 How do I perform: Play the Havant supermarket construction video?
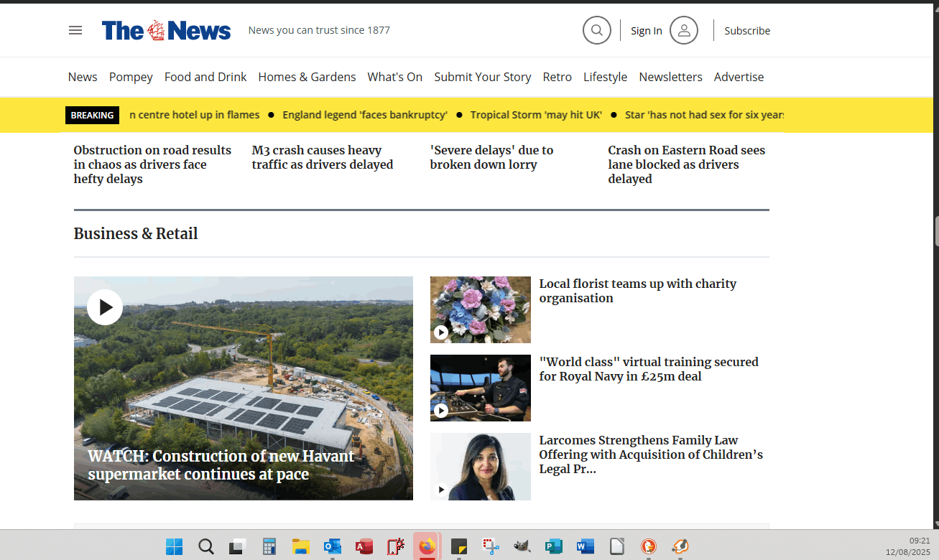[105, 307]
